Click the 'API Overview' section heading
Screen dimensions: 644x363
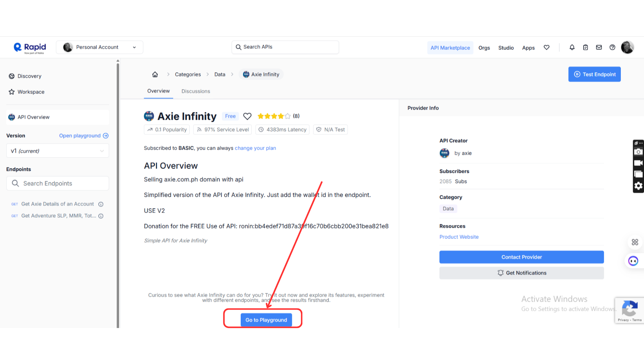coord(171,166)
